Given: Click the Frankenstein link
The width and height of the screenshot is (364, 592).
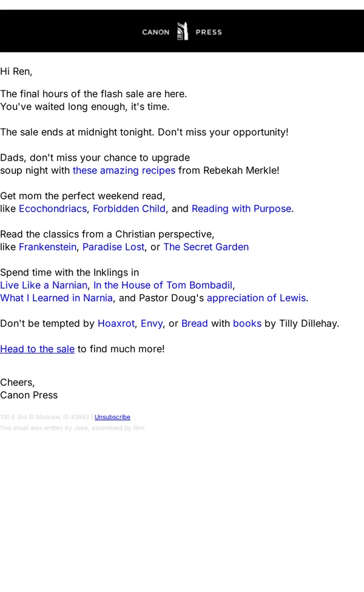Looking at the screenshot, I should click(x=48, y=247).
